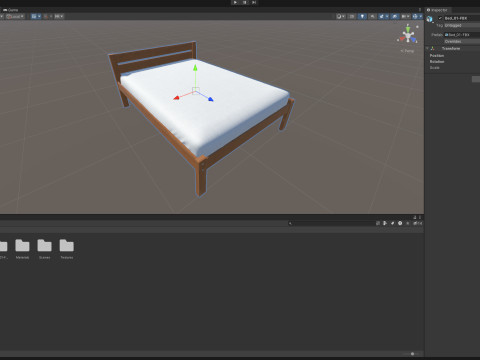Open the scene effects dropdown arrow
This screenshot has height=360, width=480.
point(387,16)
